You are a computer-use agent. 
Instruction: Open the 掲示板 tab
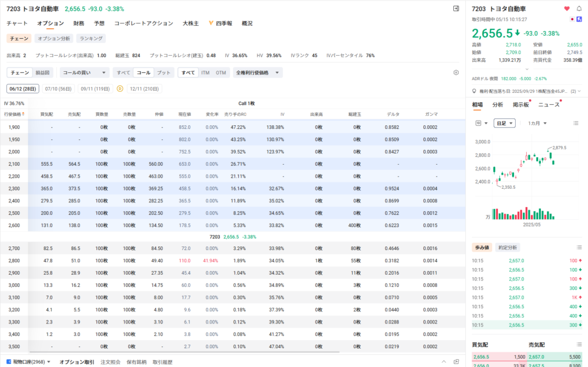point(520,105)
